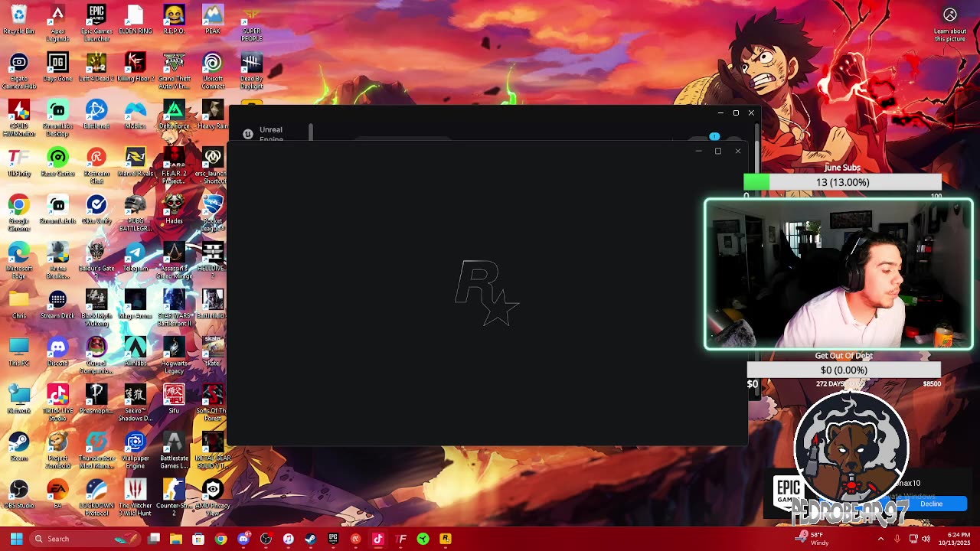
Task: Select the Discord desktop shortcut
Action: pyautogui.click(x=57, y=352)
